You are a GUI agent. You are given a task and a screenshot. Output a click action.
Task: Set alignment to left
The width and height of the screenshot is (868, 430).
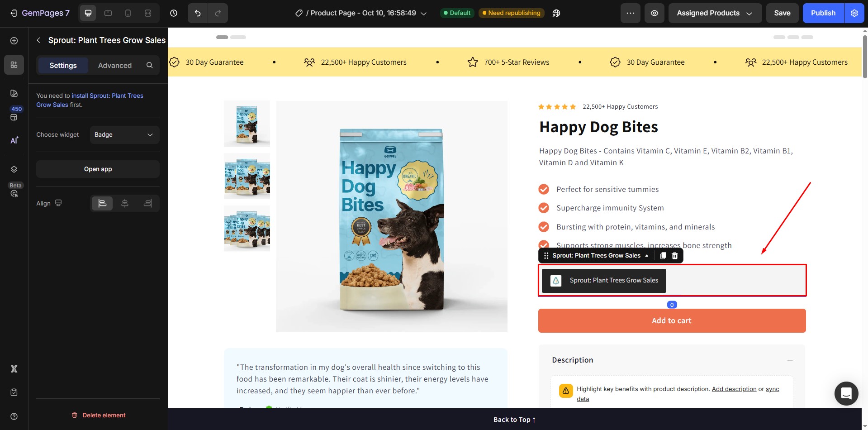tap(102, 204)
